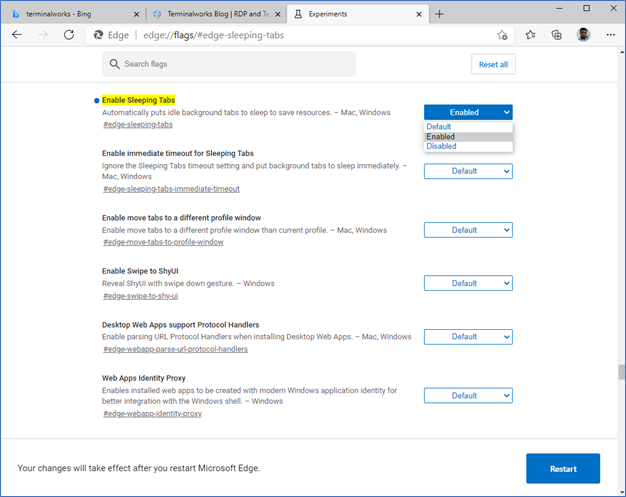Open the move tabs to profile window dropdown
The height and width of the screenshot is (497, 626).
click(x=468, y=230)
